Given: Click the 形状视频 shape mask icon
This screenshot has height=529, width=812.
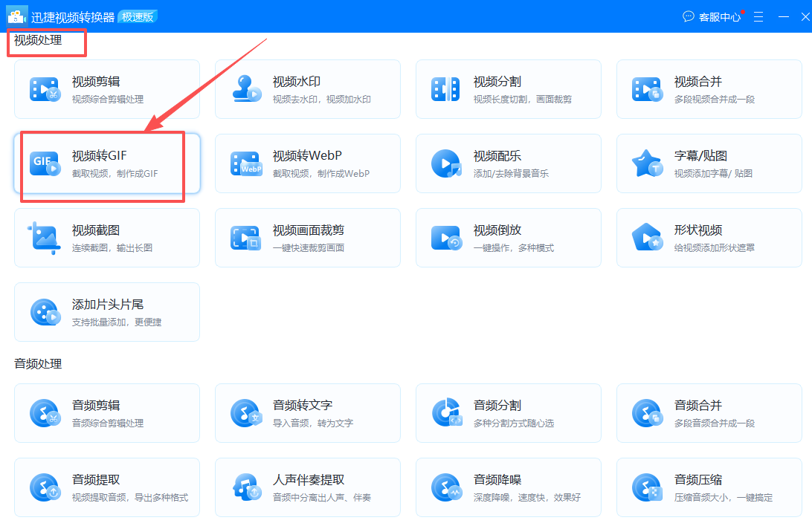Looking at the screenshot, I should (x=647, y=238).
